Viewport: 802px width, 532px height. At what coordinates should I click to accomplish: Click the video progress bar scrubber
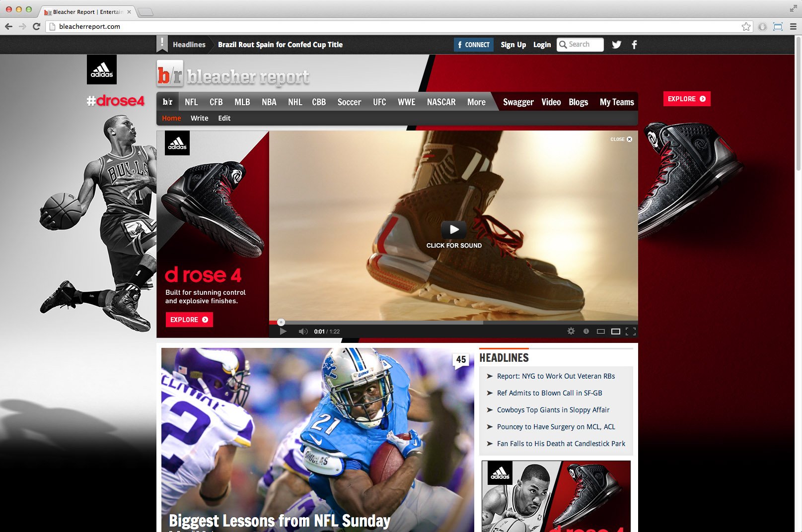tap(281, 322)
